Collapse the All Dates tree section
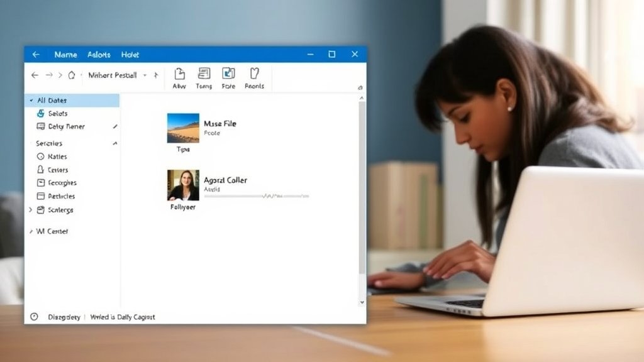644x362 pixels. [31, 101]
